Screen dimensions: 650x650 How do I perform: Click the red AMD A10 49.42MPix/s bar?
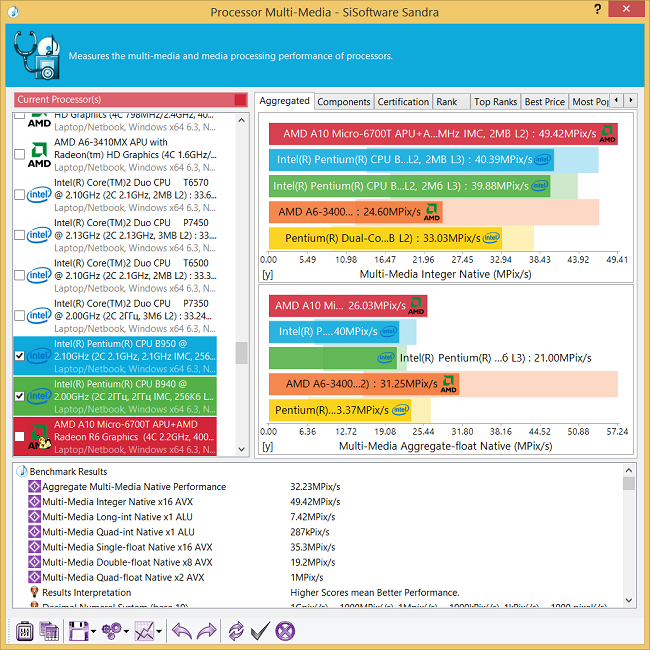[x=443, y=134]
